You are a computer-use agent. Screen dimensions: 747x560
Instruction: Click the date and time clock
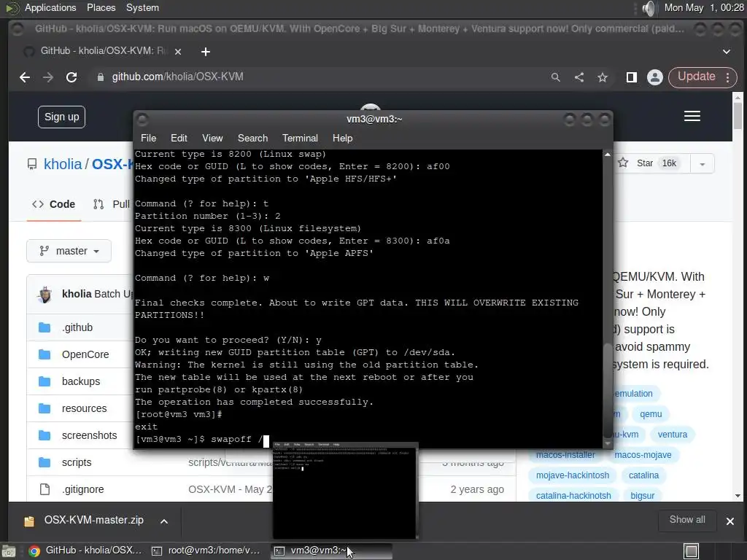click(x=704, y=7)
